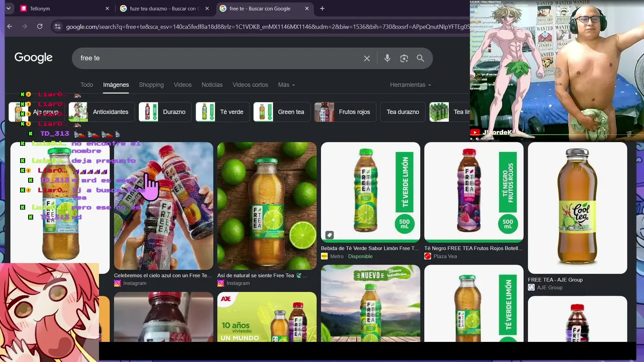The width and height of the screenshot is (644, 362).
Task: Switch to the fuze tea durazno tab
Action: pyautogui.click(x=165, y=9)
